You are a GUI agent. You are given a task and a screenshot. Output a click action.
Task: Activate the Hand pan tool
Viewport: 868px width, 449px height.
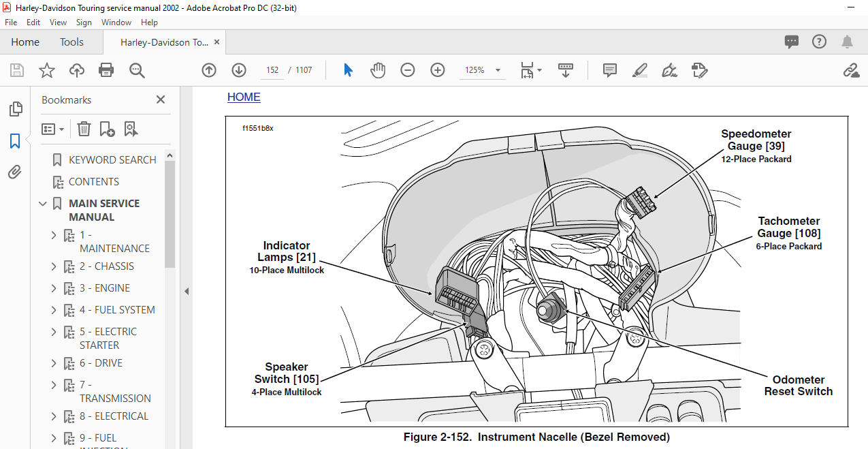378,70
